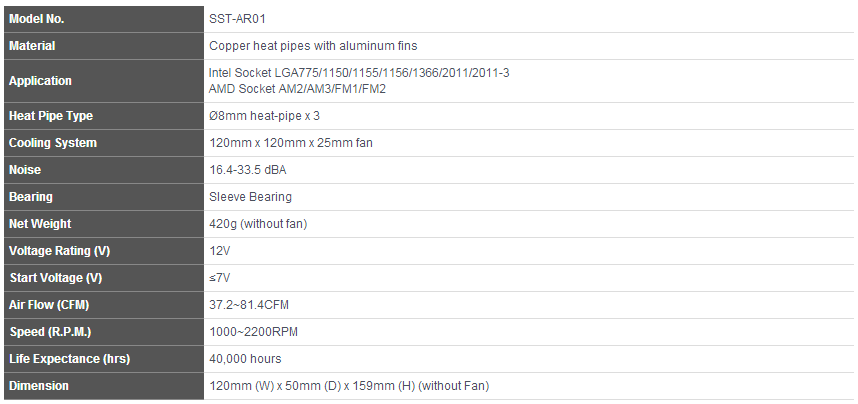Viewport: 858px width, 404px height.
Task: Click the Model No. header cell
Action: point(104,19)
